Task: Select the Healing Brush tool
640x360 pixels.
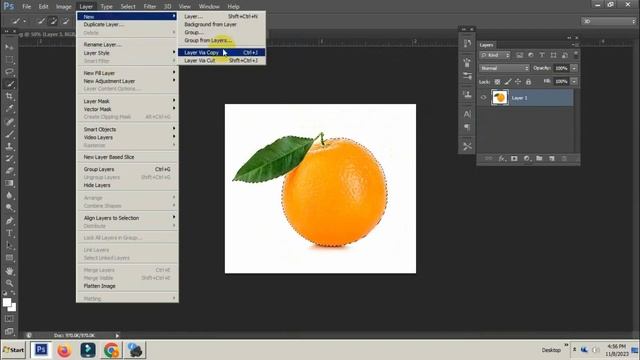Action: 9,122
